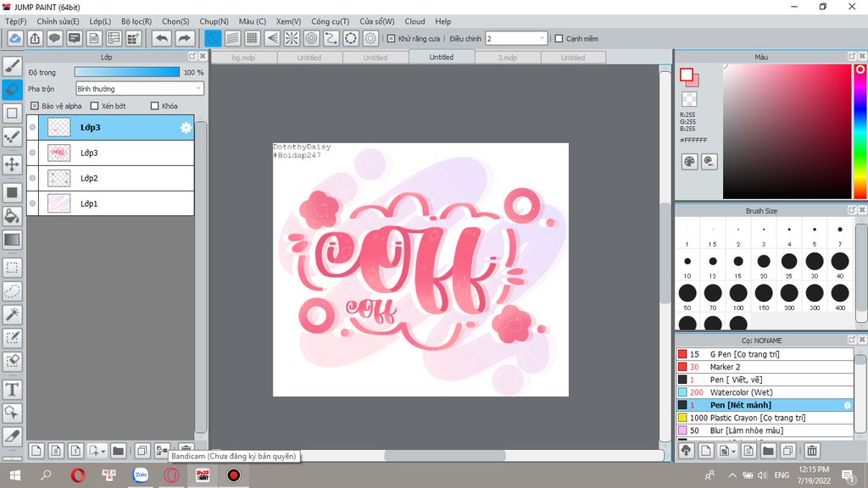Select the Brush tool
Screen dimensions: 868x488
tap(12, 66)
